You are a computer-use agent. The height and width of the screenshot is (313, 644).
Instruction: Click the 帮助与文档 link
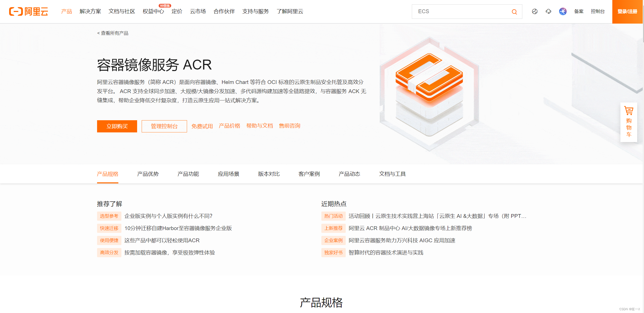tap(260, 126)
